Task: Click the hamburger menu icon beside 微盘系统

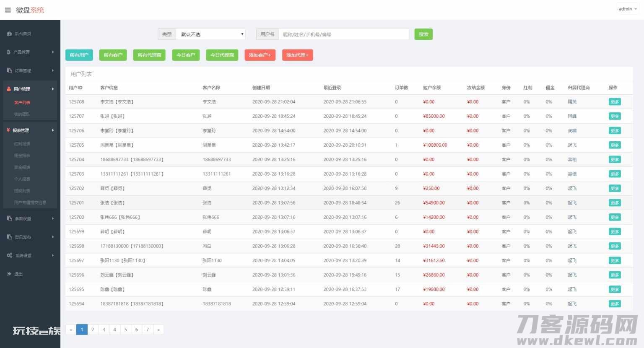Action: (x=8, y=10)
